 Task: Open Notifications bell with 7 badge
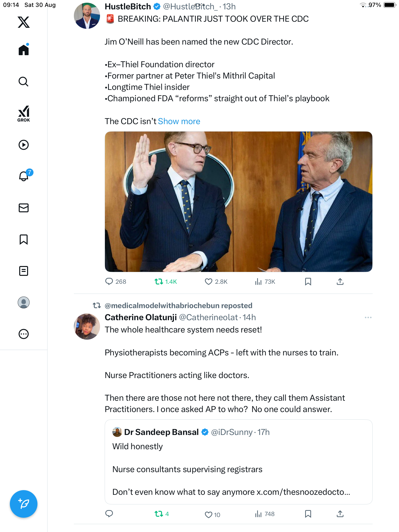click(x=24, y=176)
